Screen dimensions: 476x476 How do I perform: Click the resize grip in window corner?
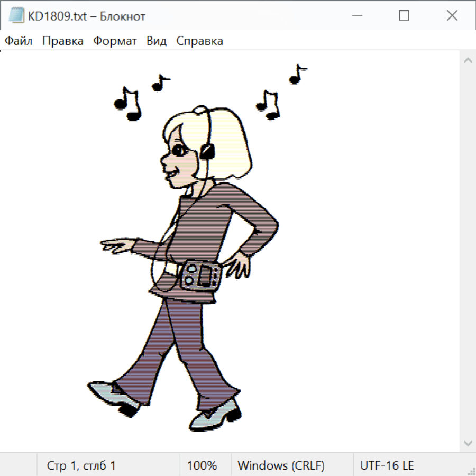pos(471,471)
